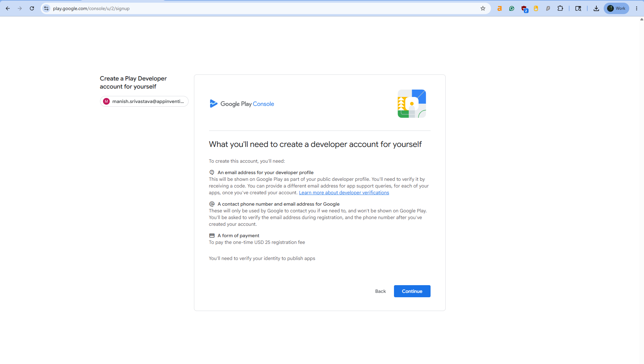Click 'An email address for your developer profile' heading

click(265, 172)
